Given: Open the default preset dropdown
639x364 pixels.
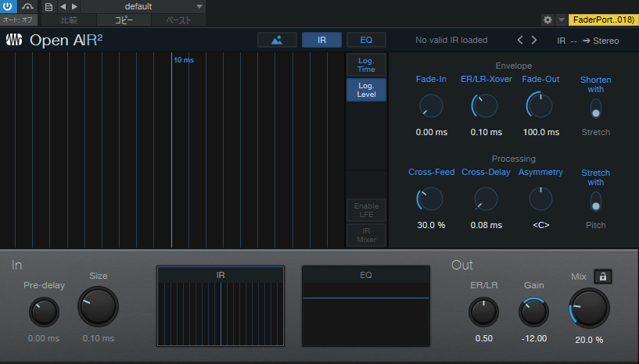Looking at the screenshot, I should 143,6.
